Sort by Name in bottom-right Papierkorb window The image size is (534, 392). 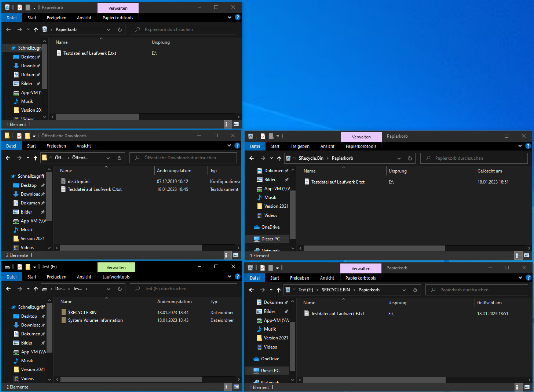click(309, 303)
